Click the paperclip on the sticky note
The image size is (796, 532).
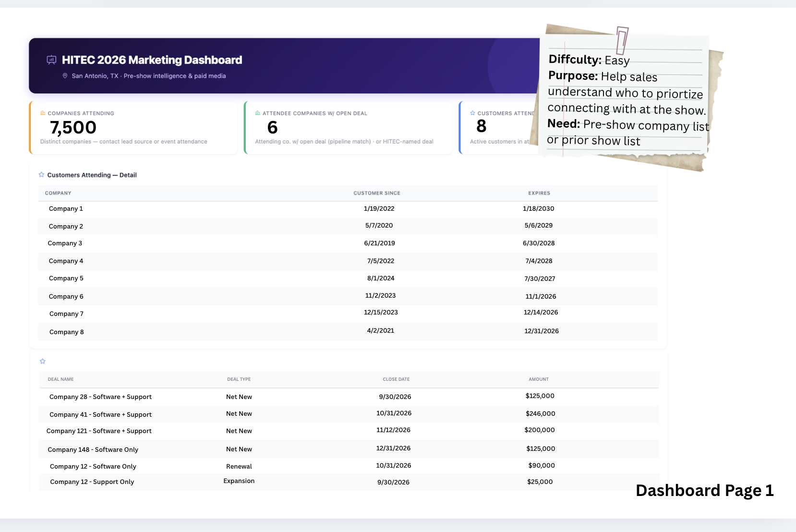click(x=622, y=40)
